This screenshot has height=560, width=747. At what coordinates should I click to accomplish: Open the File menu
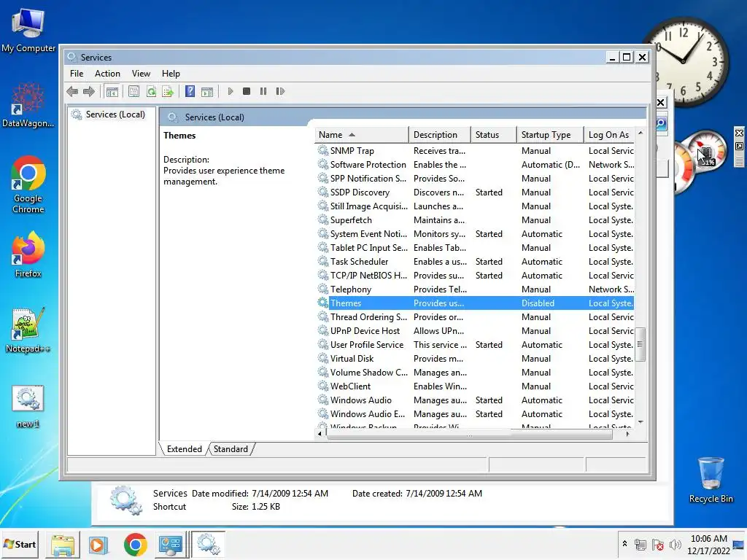coord(77,74)
